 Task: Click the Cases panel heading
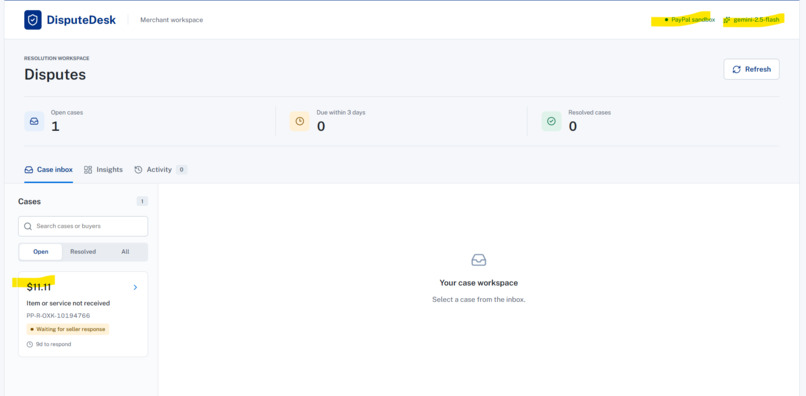tap(29, 202)
